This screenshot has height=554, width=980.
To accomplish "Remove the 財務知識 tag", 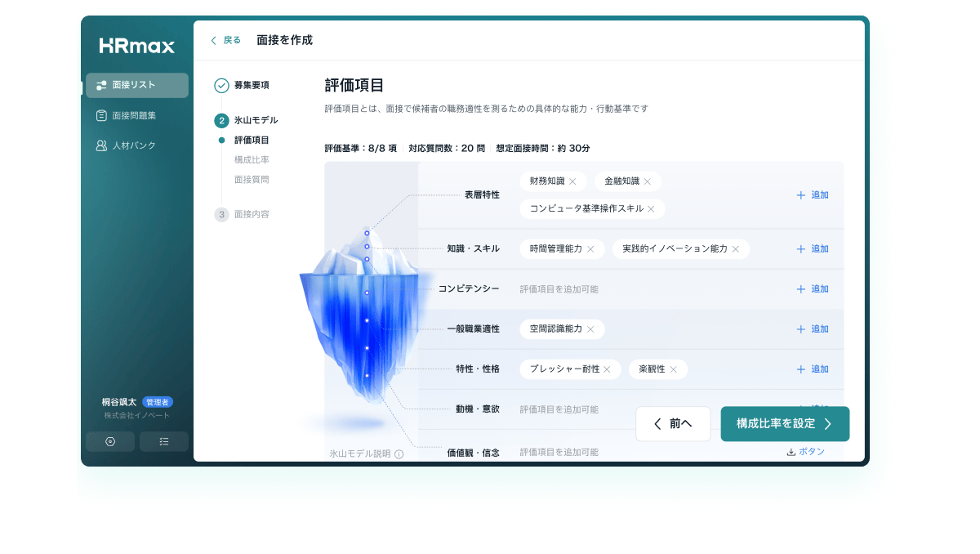I will click(x=572, y=181).
